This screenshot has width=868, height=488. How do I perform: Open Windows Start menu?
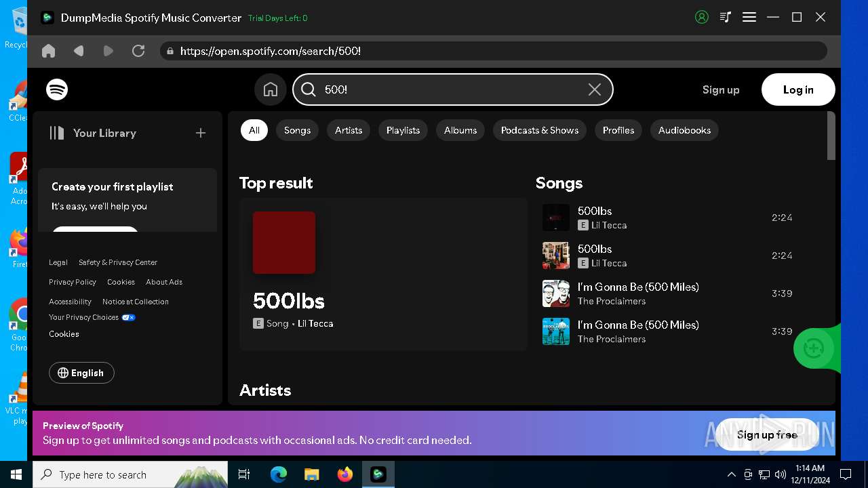point(16,474)
